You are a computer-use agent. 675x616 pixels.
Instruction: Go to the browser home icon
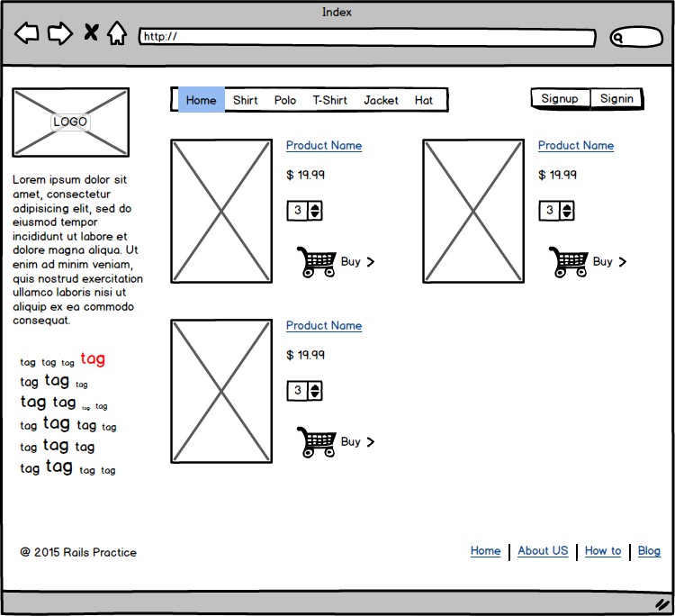[x=117, y=34]
